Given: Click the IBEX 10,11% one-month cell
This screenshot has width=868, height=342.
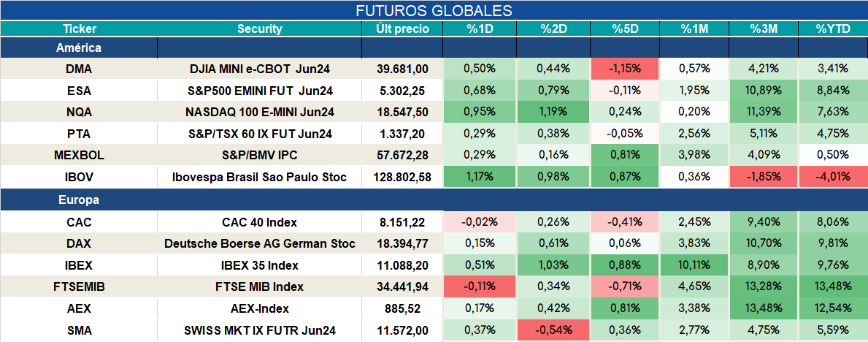Looking at the screenshot, I should pyautogui.click(x=695, y=265).
